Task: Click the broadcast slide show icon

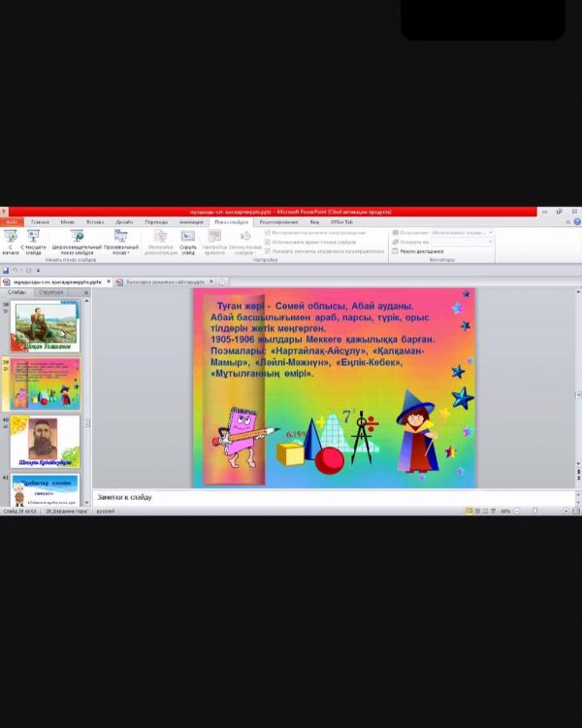Action: [x=77, y=237]
